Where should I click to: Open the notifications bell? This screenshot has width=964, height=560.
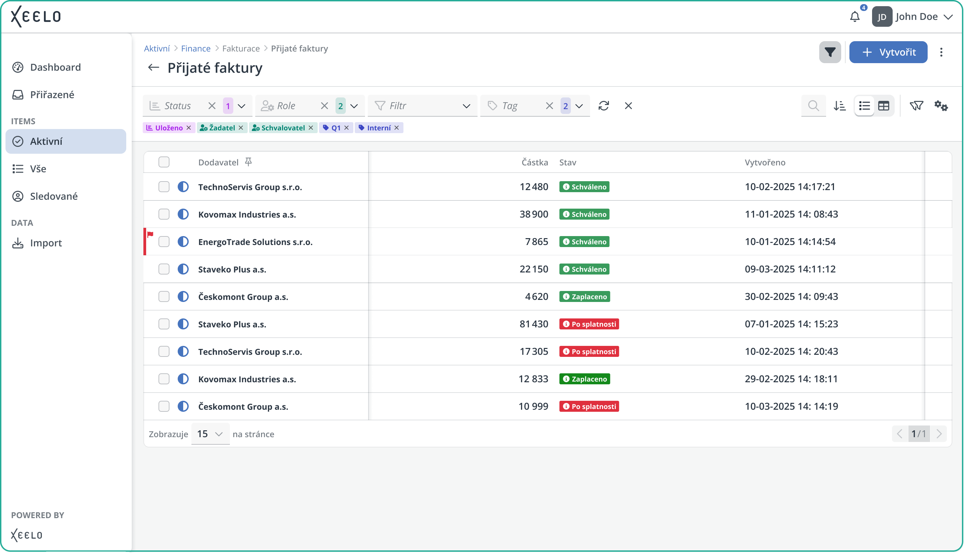pos(855,17)
